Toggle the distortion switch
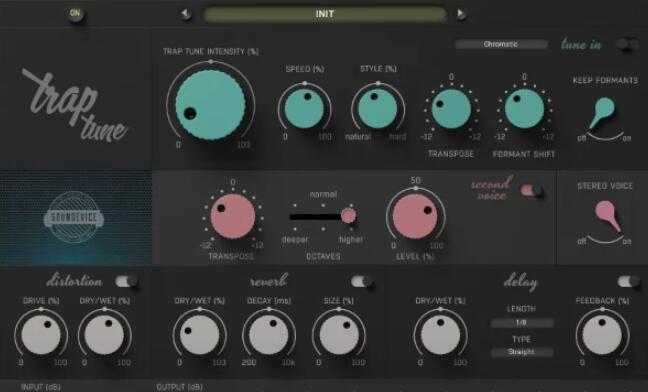 (126, 282)
